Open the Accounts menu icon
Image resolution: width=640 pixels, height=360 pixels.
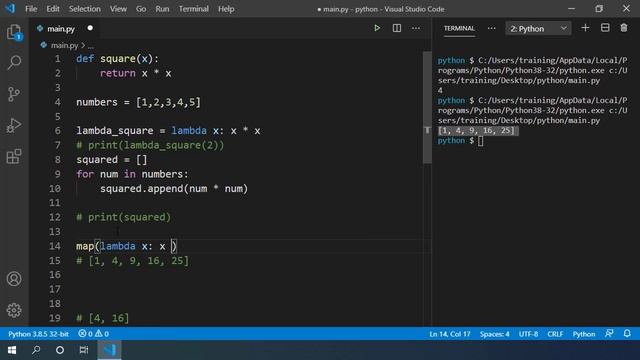coord(14,279)
